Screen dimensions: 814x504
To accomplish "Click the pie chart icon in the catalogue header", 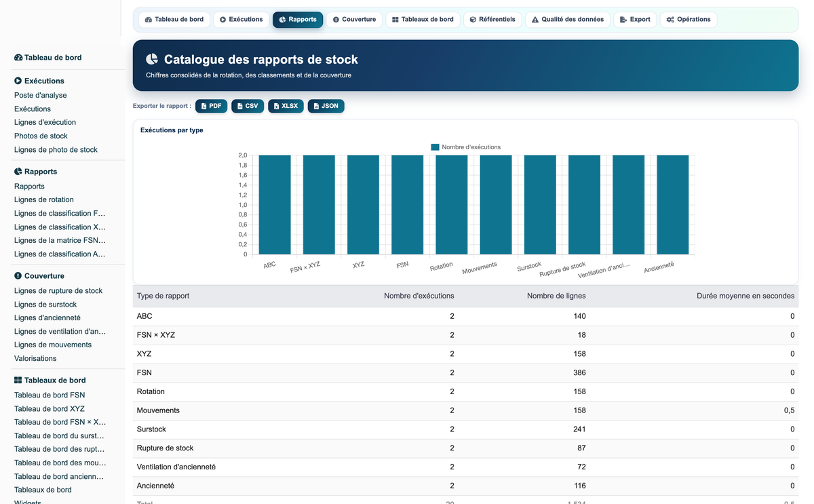I will [152, 60].
